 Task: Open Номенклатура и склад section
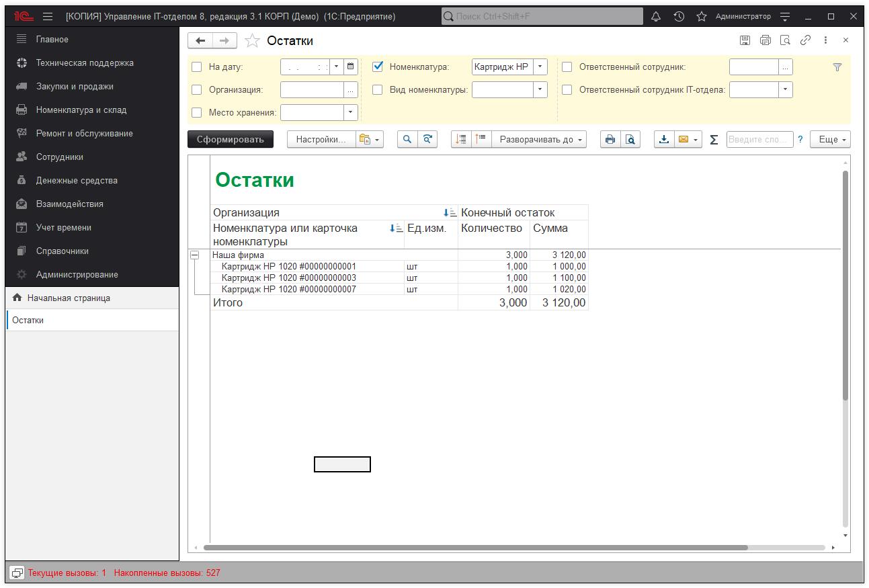coord(81,110)
